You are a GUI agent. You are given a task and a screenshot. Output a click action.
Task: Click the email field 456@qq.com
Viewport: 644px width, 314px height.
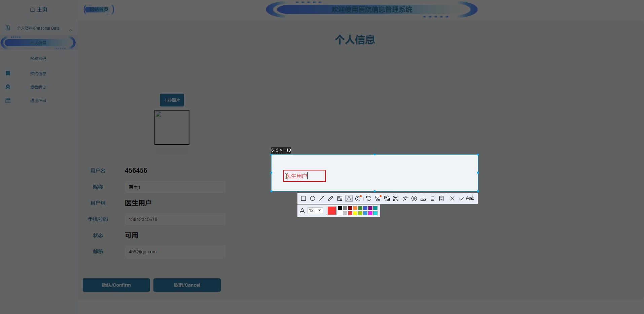click(175, 252)
